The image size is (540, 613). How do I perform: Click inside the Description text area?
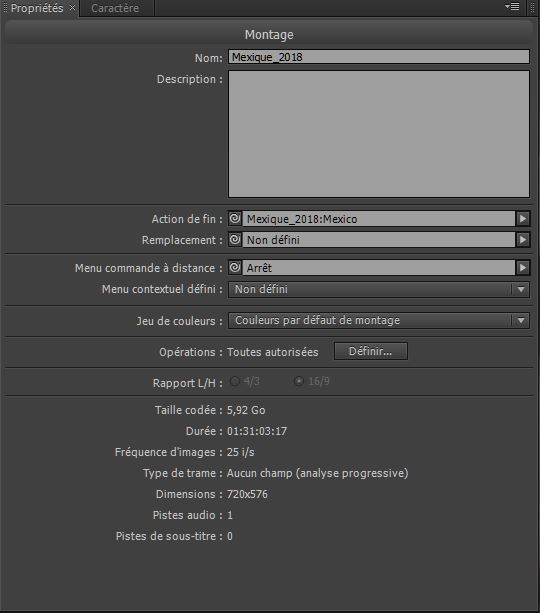coord(379,134)
